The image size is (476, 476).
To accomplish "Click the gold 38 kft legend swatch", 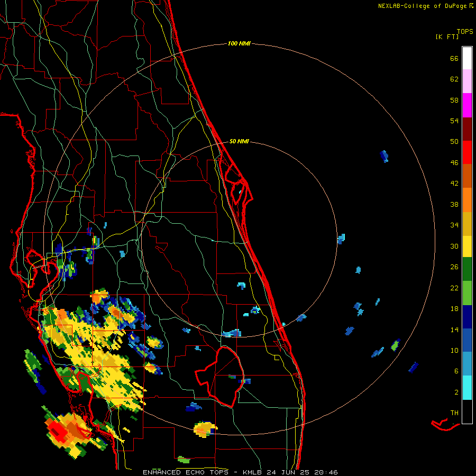I will click(467, 223).
